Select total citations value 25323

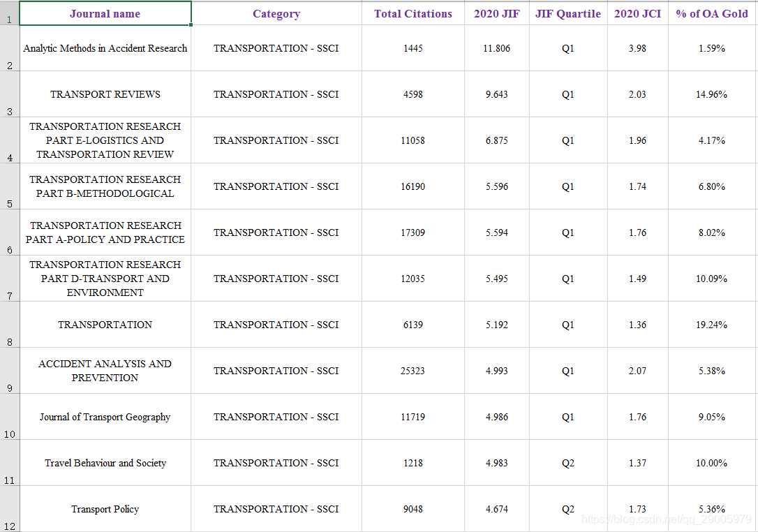pyautogui.click(x=413, y=371)
